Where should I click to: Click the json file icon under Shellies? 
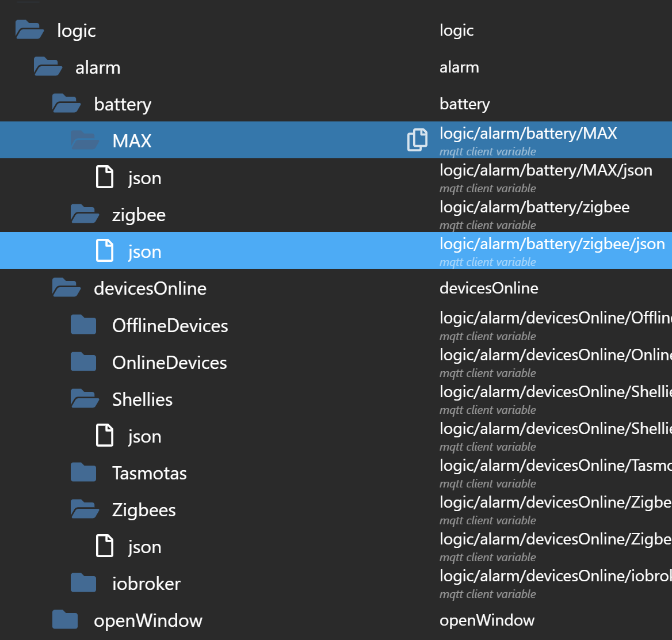pos(104,436)
